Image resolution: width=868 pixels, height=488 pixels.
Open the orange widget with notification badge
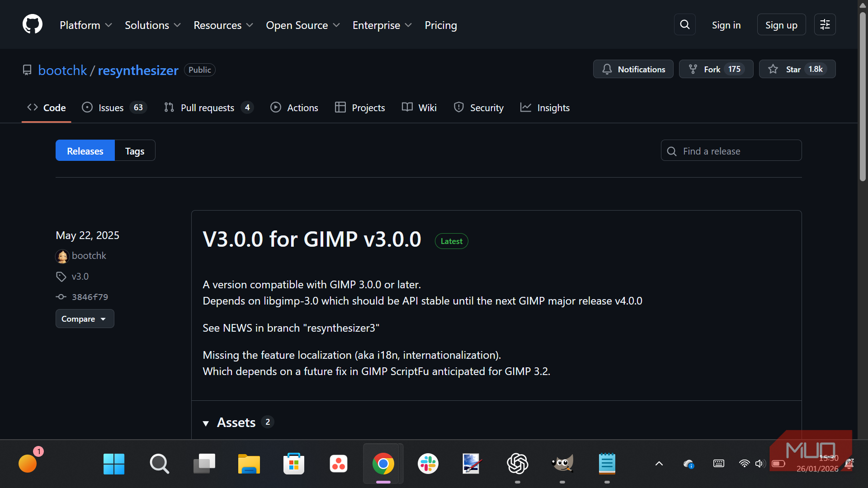click(x=28, y=464)
